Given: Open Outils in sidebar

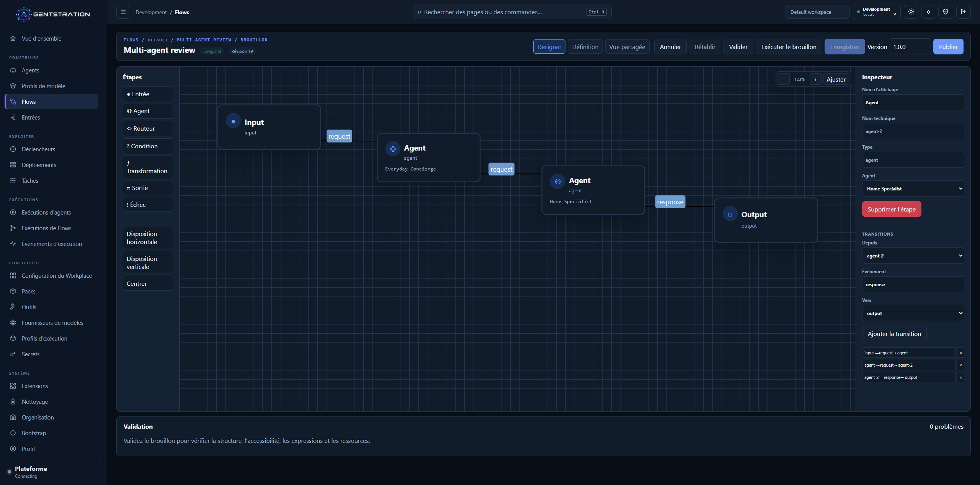Looking at the screenshot, I should (51, 307).
